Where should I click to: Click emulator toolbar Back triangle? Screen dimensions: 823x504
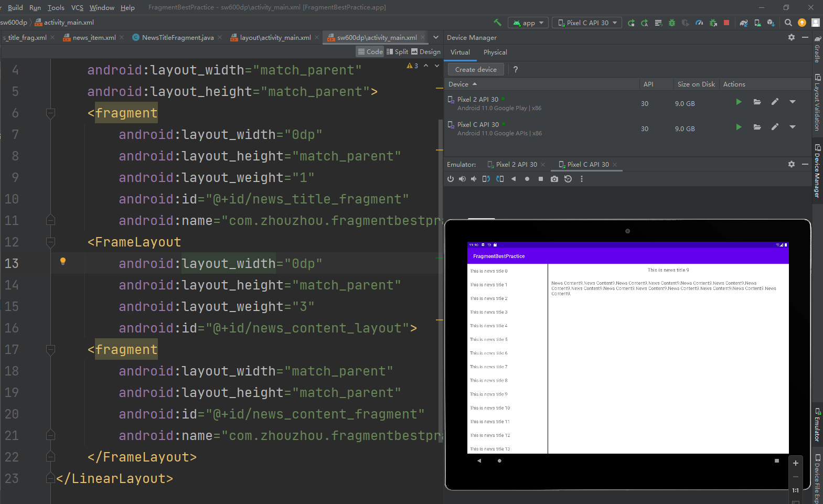point(514,179)
